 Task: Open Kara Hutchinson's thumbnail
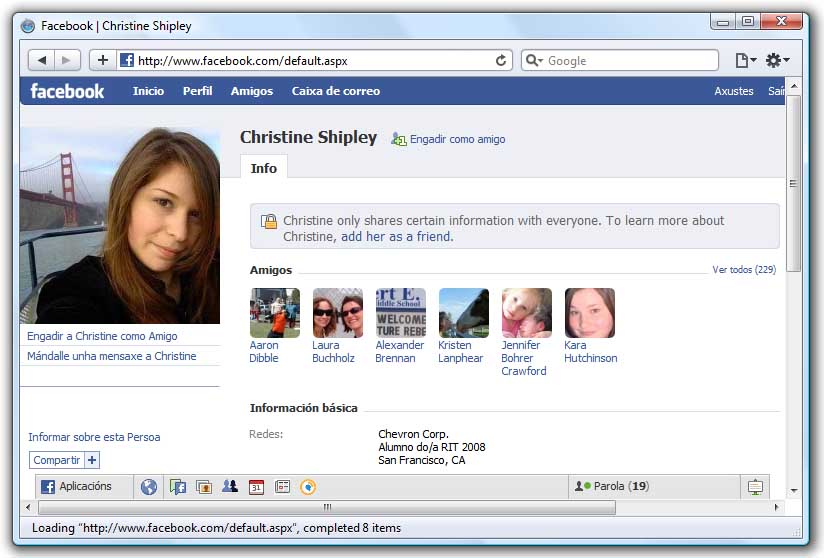(590, 313)
